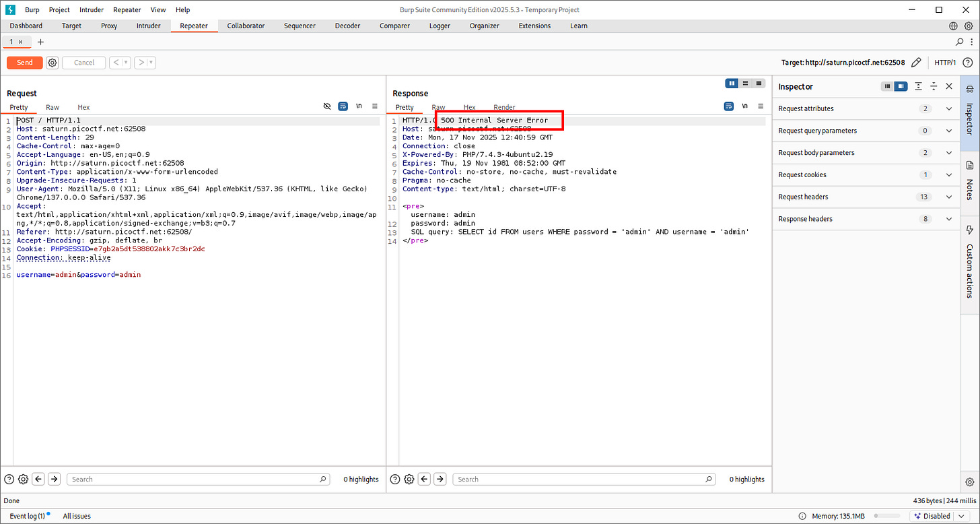The height and width of the screenshot is (524, 980).
Task: Switch Inspector to left-docked layout
Action: [888, 86]
